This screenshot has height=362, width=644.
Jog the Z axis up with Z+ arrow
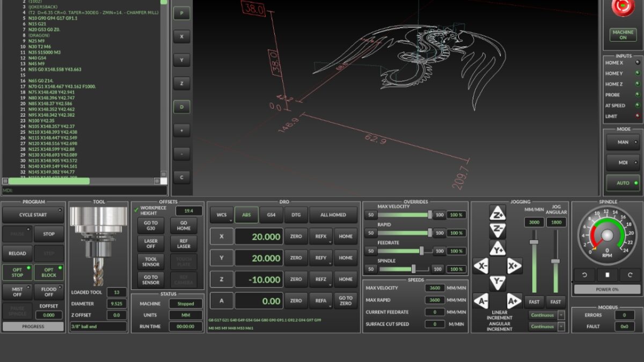pos(497,213)
